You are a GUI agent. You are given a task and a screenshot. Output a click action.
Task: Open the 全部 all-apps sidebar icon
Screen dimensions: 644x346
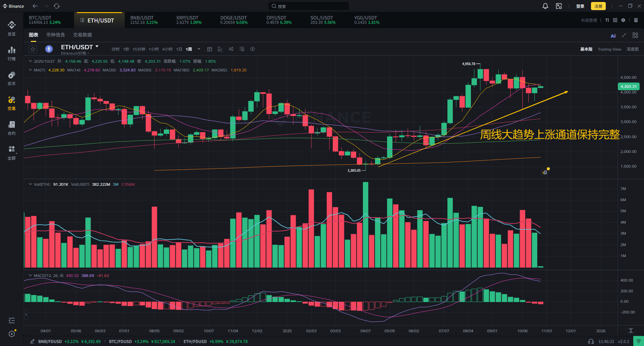tap(12, 153)
